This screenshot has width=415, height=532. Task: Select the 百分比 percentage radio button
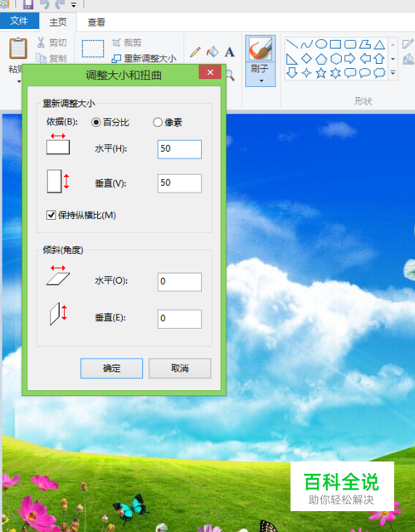click(x=96, y=122)
